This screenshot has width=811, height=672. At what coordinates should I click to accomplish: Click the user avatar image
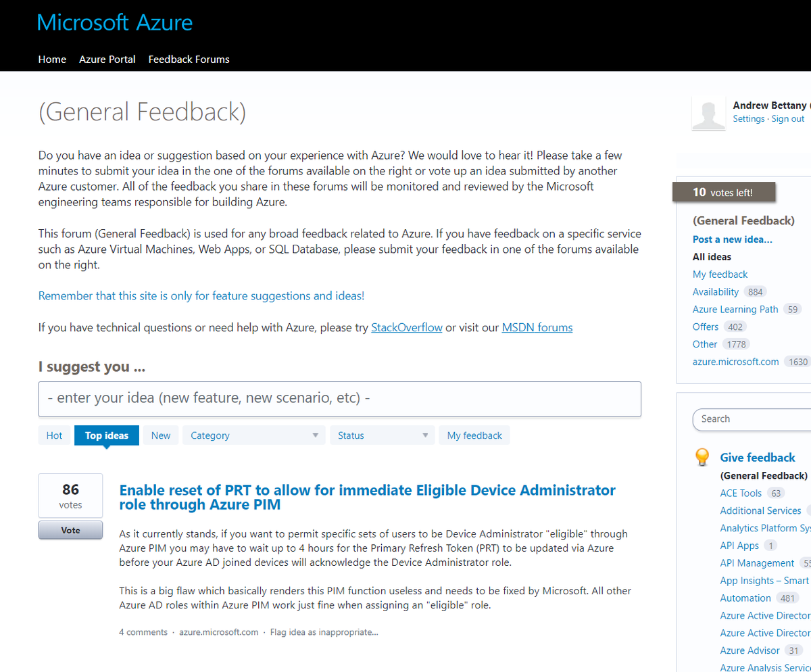[708, 114]
